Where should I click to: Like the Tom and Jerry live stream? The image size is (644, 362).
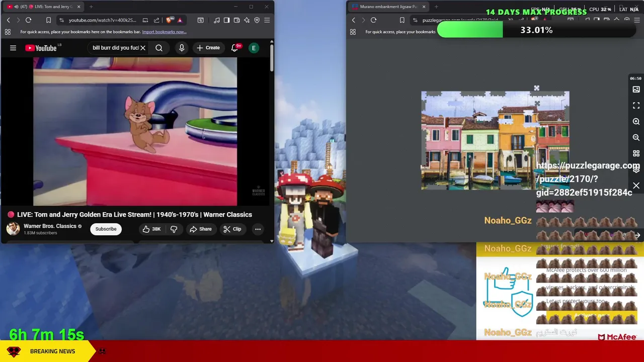pos(151,229)
